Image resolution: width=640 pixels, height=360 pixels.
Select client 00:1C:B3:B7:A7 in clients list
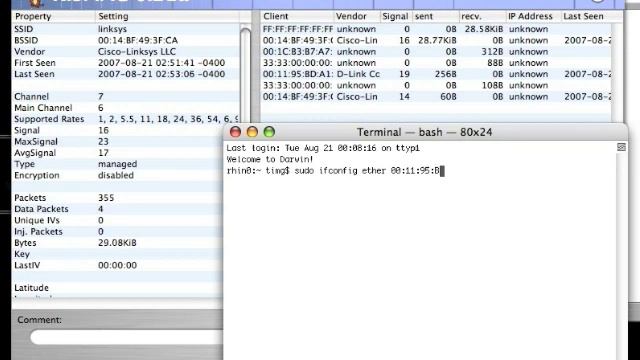(298, 52)
